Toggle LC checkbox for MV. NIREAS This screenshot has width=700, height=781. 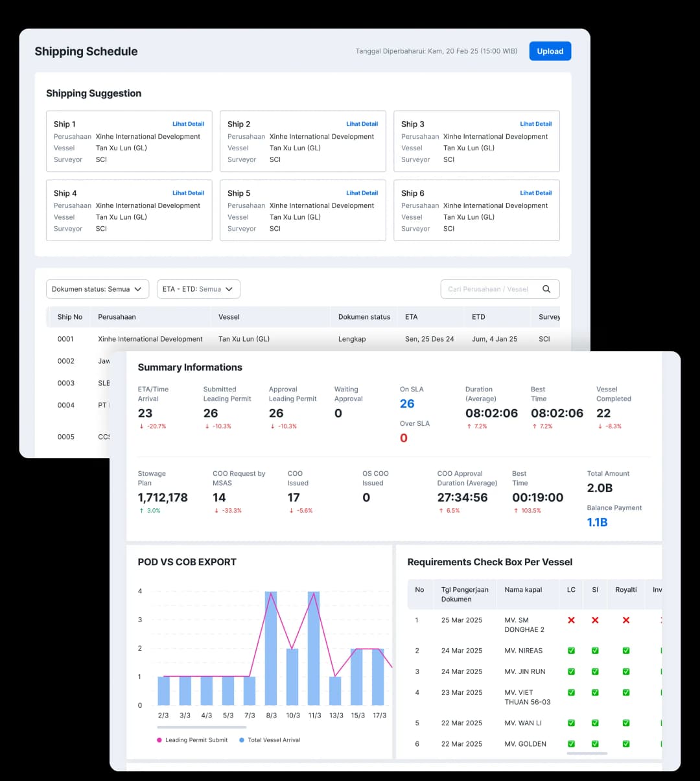point(571,651)
